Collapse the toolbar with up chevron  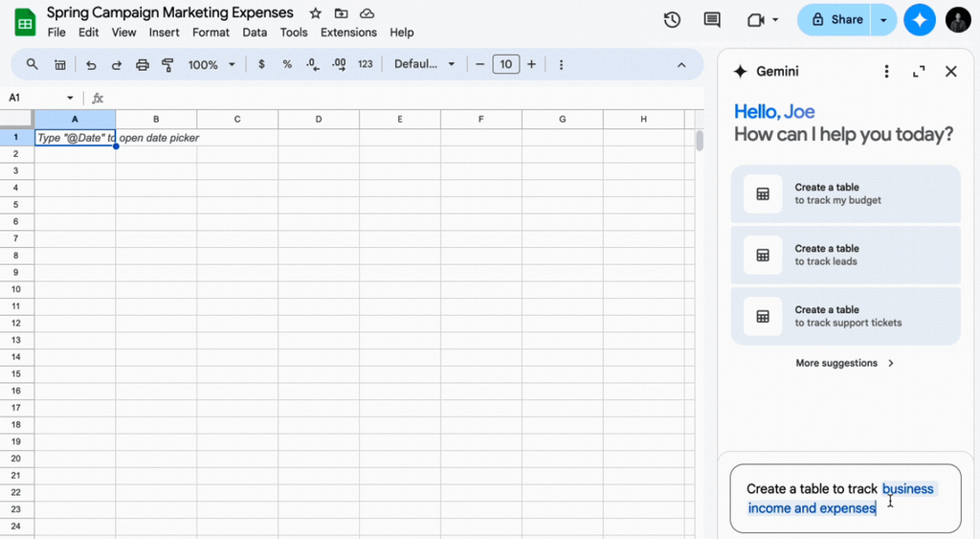[681, 64]
